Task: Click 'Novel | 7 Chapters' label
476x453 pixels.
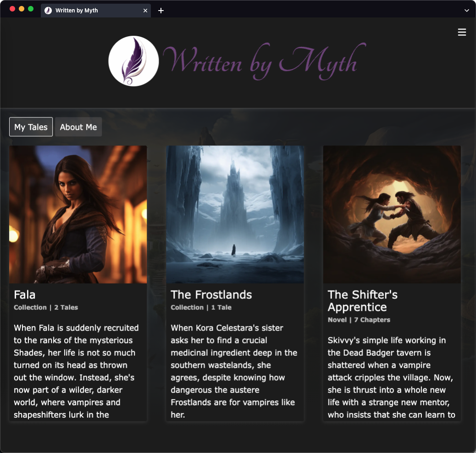Action: (x=359, y=320)
